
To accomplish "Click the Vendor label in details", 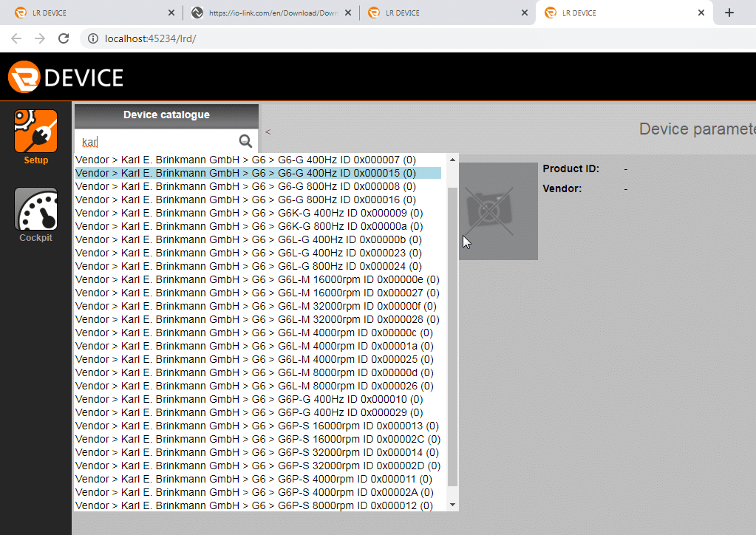I will pyautogui.click(x=562, y=188).
